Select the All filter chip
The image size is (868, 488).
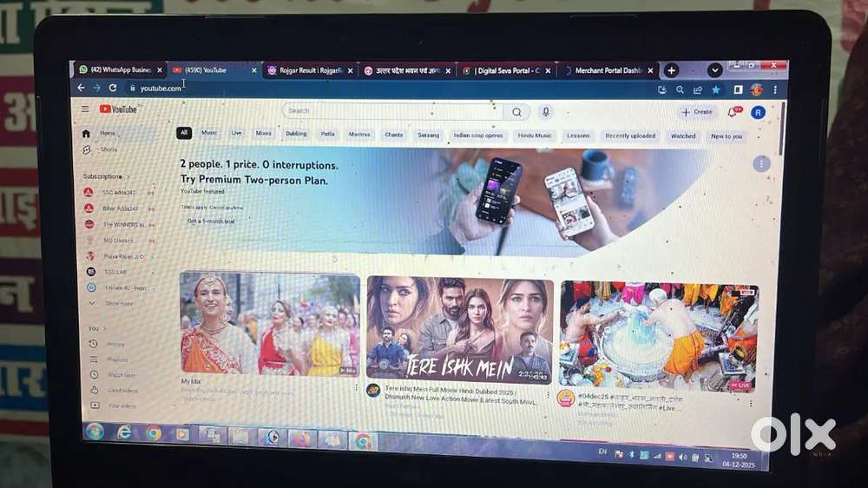pyautogui.click(x=184, y=133)
